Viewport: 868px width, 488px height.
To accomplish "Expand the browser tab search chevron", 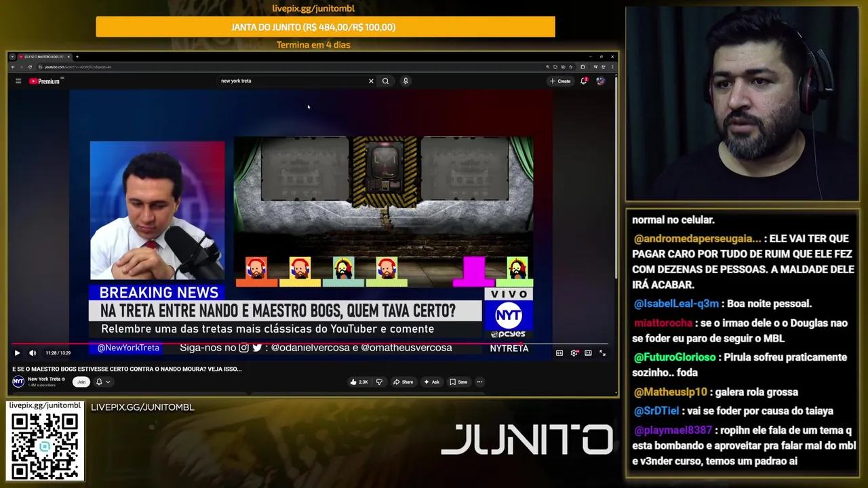I will tap(12, 56).
